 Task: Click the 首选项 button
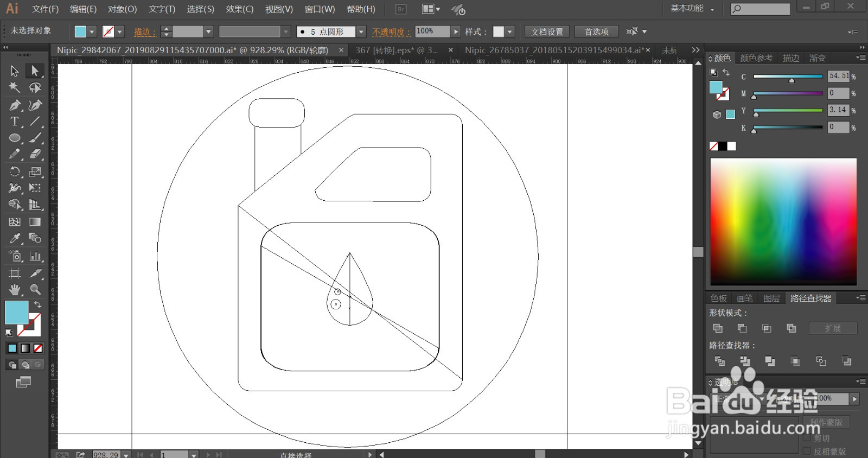click(597, 32)
